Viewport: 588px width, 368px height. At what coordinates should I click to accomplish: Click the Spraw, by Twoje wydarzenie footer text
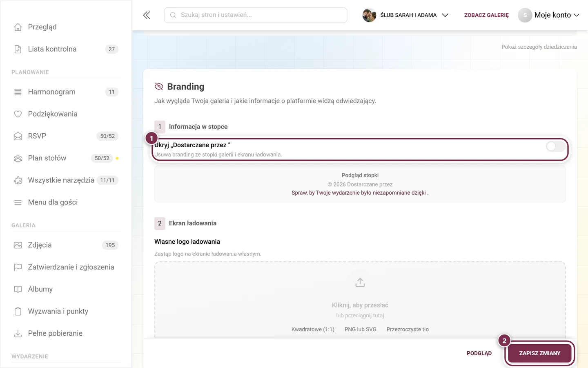point(360,193)
